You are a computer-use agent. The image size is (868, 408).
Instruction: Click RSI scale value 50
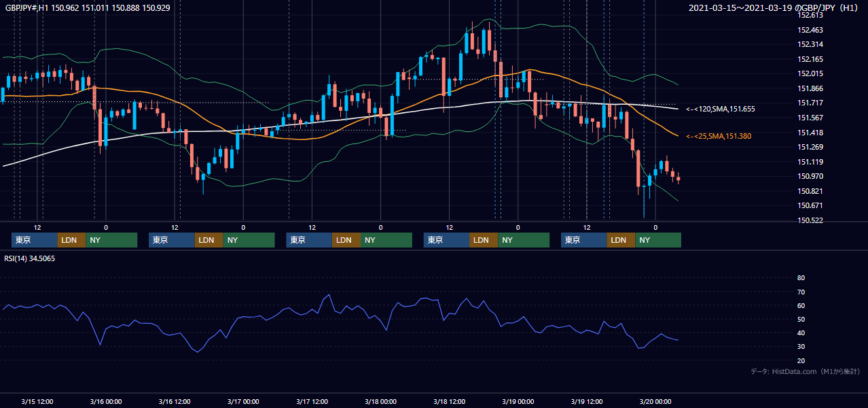[x=801, y=319]
